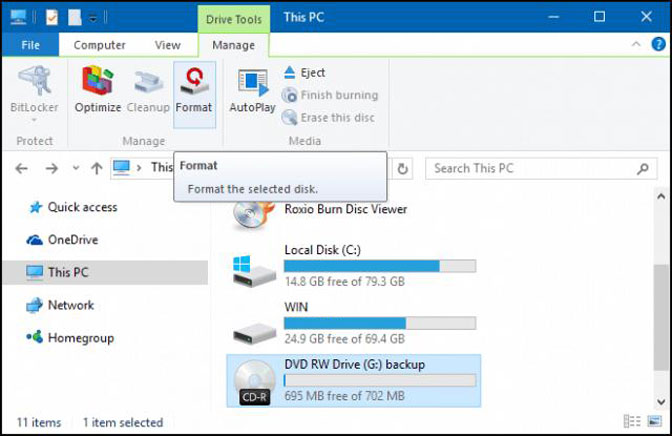Maximize the This PC window

pyautogui.click(x=600, y=17)
